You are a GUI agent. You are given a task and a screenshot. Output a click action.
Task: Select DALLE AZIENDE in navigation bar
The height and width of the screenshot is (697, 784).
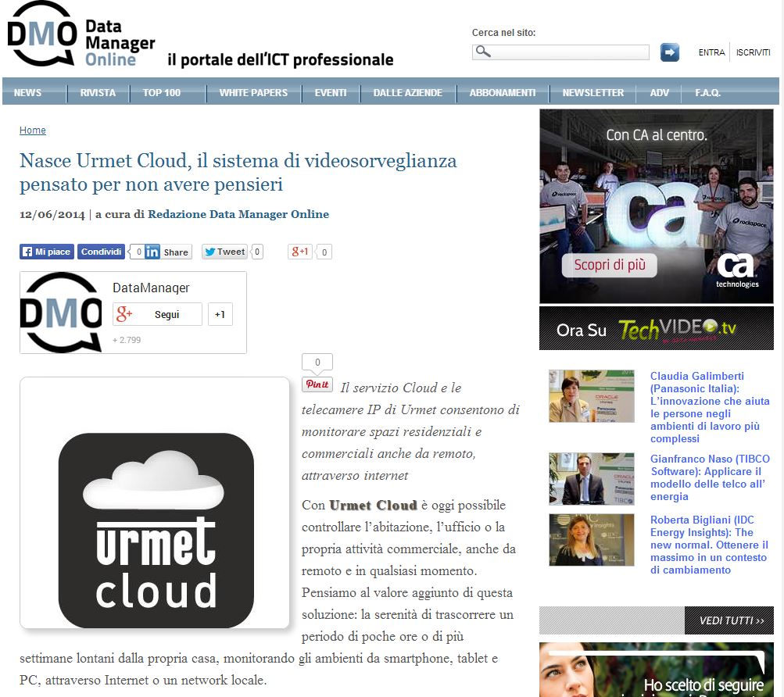tap(407, 92)
